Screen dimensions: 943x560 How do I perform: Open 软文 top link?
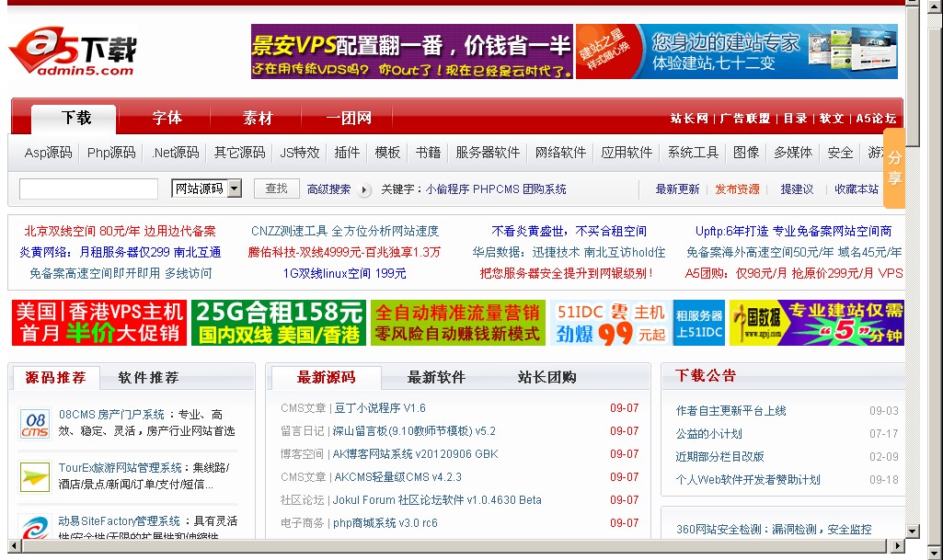(832, 119)
